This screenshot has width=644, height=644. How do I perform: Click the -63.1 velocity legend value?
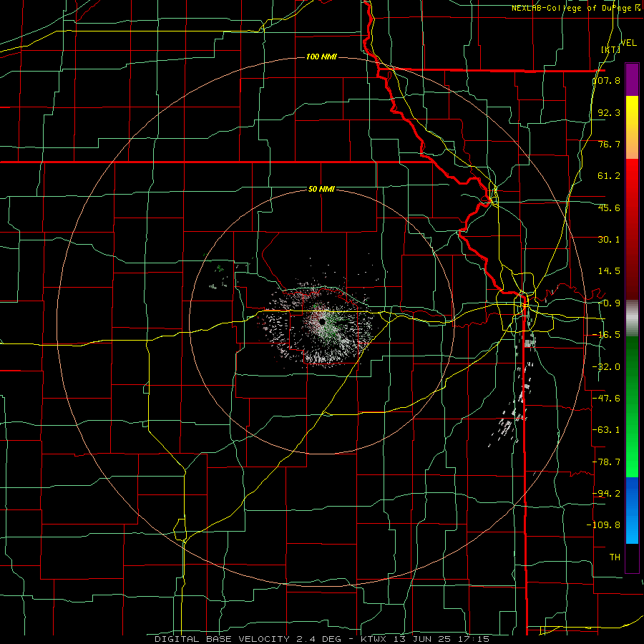(607, 430)
